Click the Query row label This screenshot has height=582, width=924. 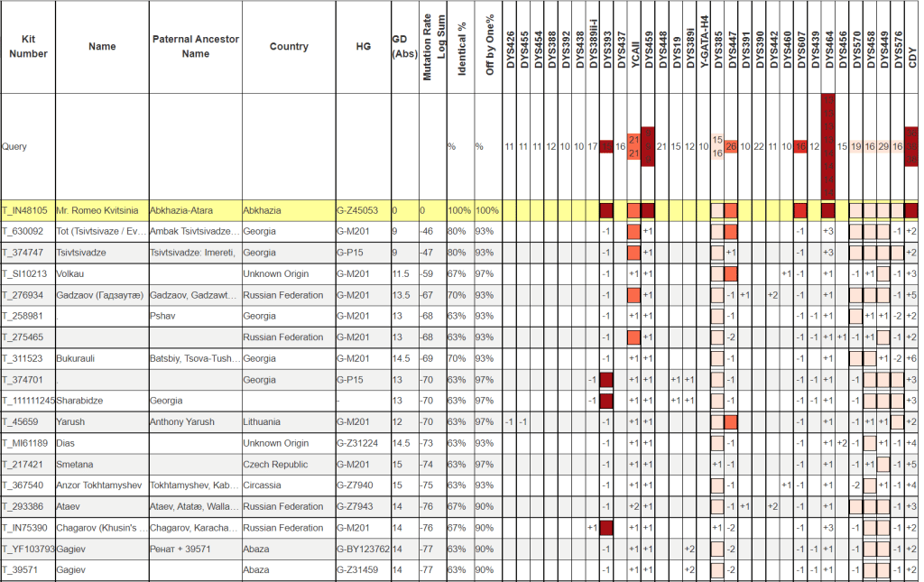point(15,146)
